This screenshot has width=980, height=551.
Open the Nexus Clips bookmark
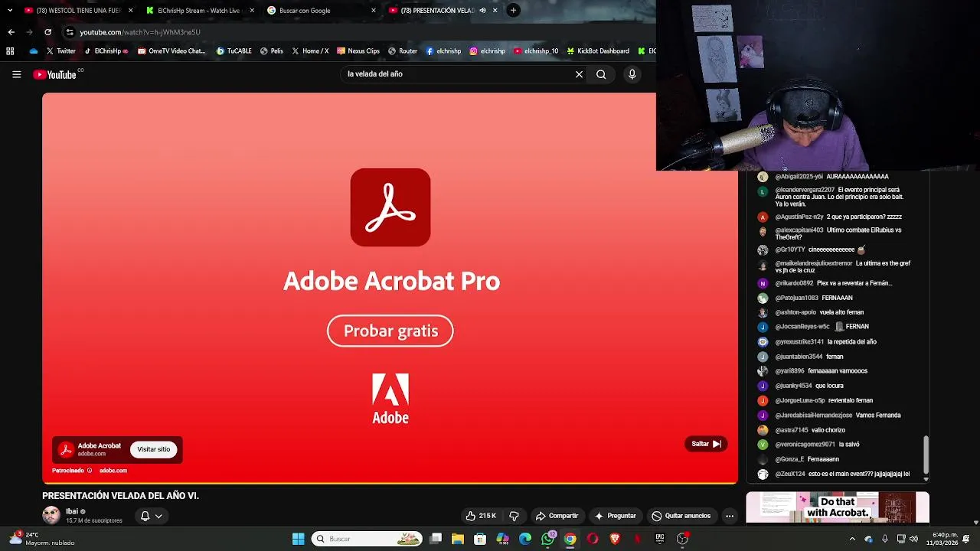[358, 51]
